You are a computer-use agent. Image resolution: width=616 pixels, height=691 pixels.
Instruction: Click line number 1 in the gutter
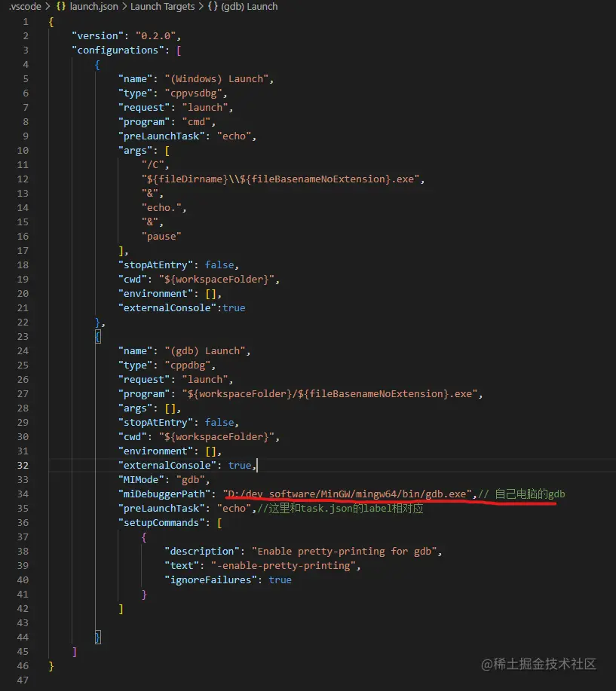(x=26, y=22)
